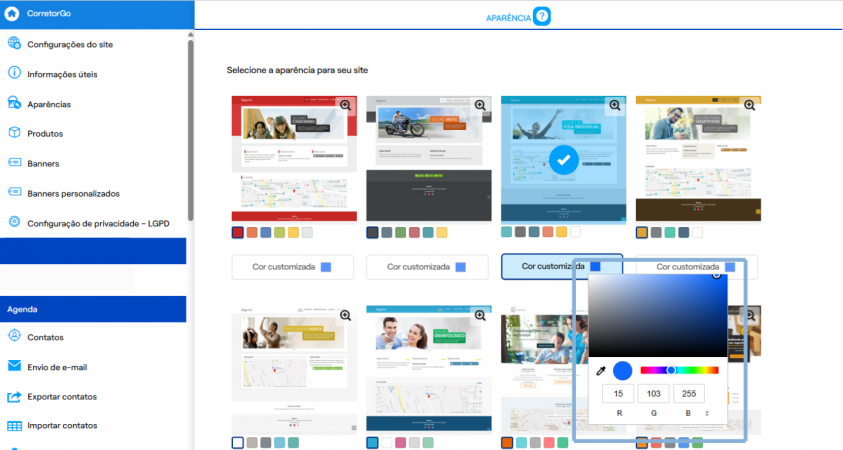Click the box icon beside Produtos
The width and height of the screenshot is (843, 450).
click(x=15, y=133)
